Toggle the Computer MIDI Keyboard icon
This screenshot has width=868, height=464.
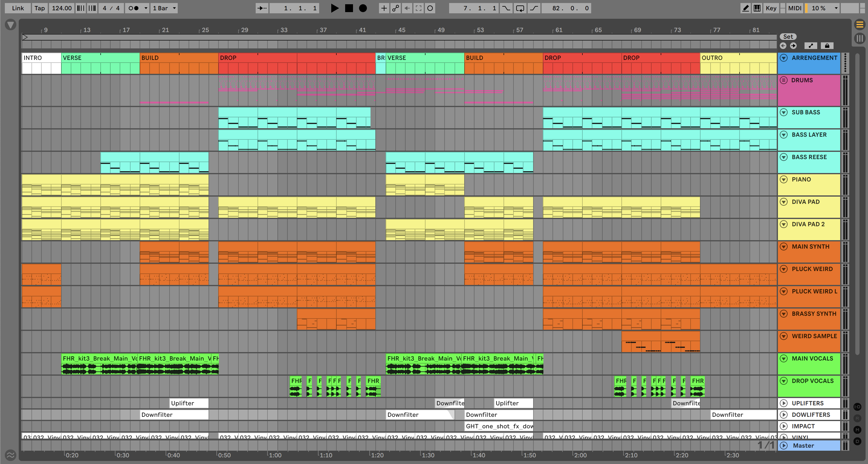coord(757,8)
